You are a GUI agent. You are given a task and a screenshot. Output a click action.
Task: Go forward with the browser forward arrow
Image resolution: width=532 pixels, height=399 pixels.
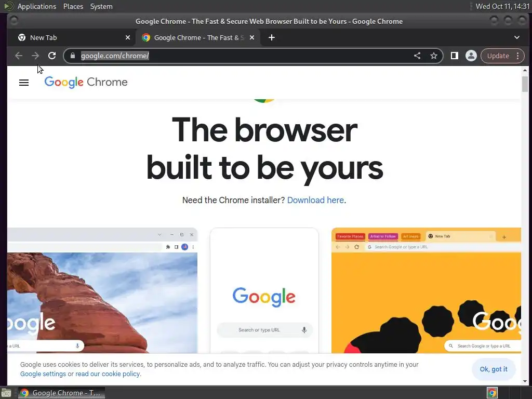pos(35,56)
